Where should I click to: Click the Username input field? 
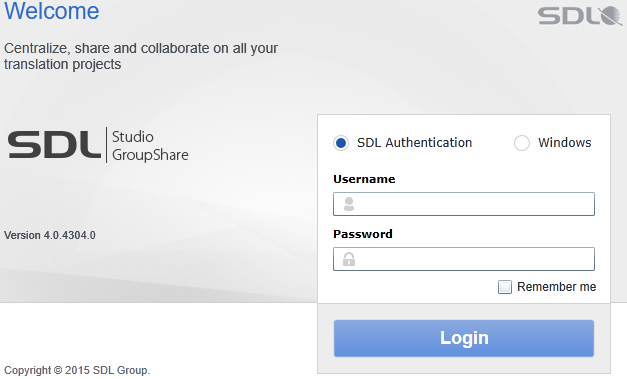coord(464,204)
